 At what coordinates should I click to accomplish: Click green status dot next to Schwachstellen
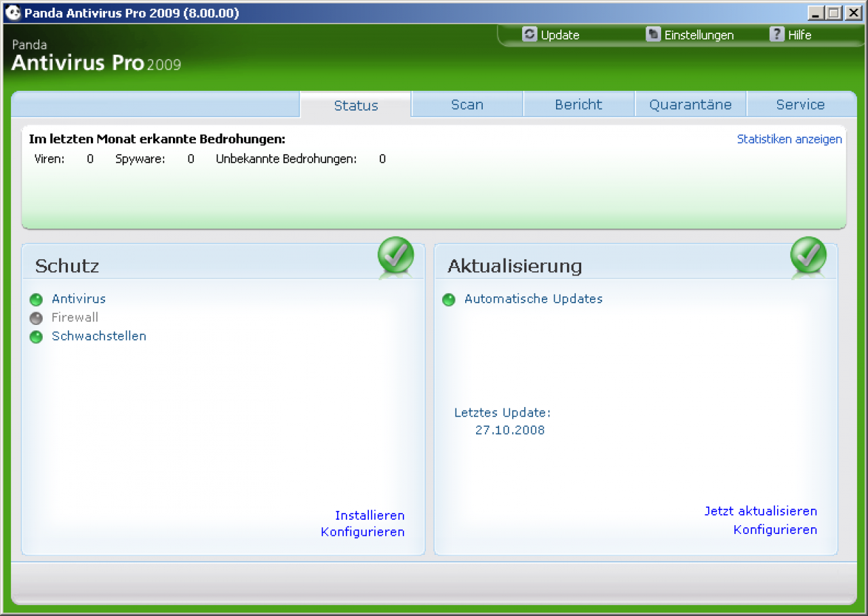click(36, 337)
